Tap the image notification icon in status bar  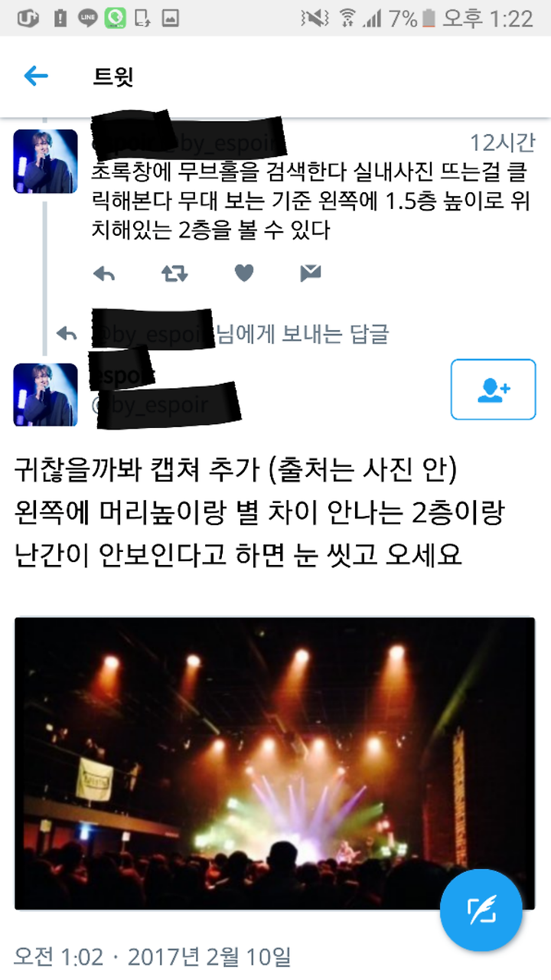pos(170,18)
